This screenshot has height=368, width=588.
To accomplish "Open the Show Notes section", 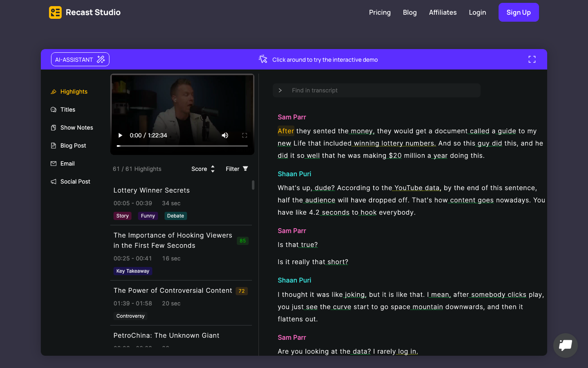I will tap(76, 128).
